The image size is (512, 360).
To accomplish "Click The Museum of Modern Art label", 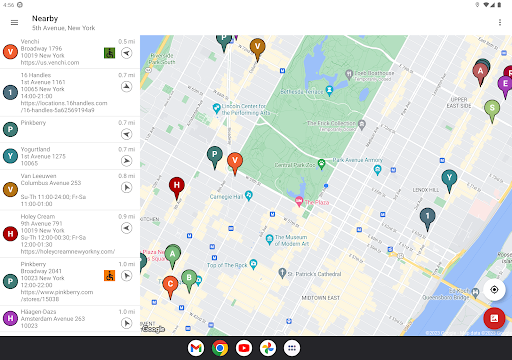I will tap(287, 240).
